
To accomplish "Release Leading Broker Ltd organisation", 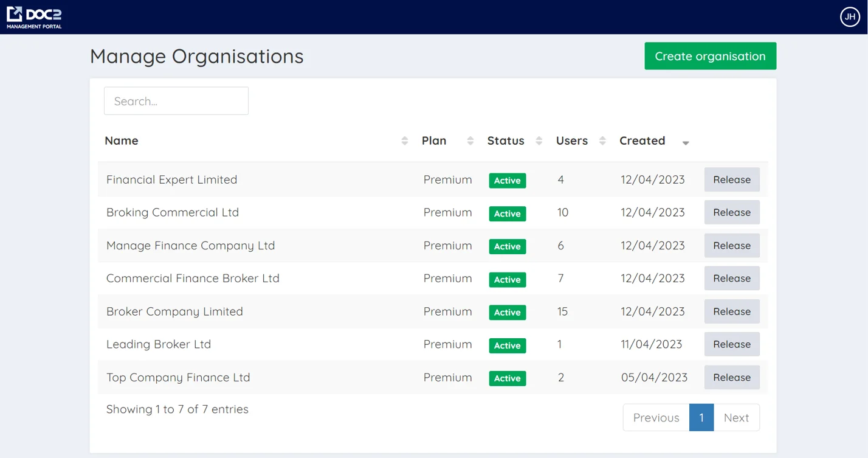I will 732,344.
